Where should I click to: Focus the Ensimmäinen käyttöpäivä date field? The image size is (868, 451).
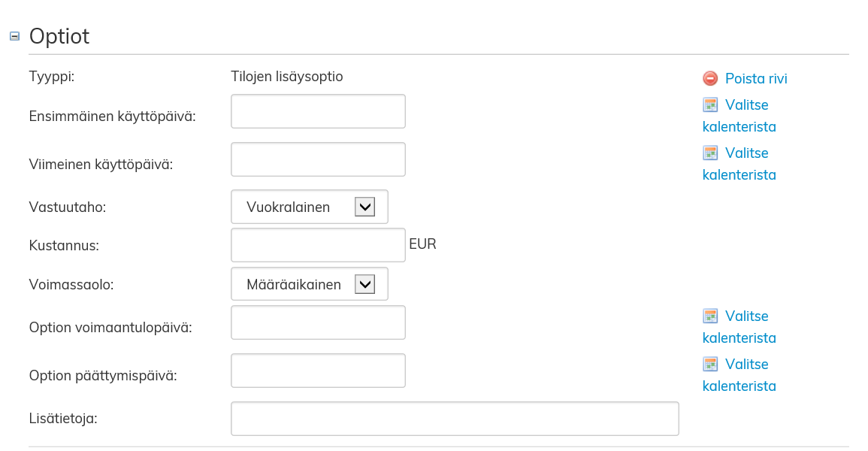(x=318, y=111)
